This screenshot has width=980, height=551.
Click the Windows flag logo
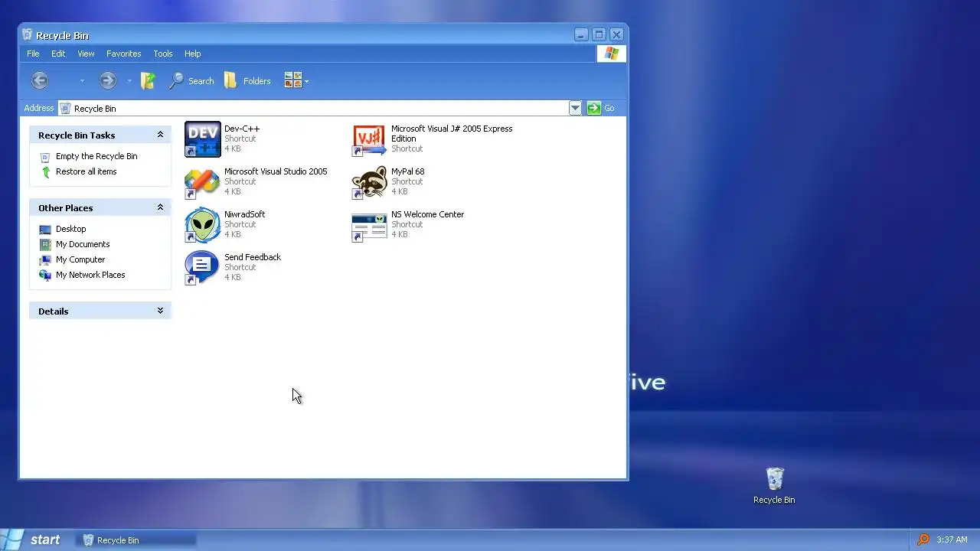click(x=611, y=54)
